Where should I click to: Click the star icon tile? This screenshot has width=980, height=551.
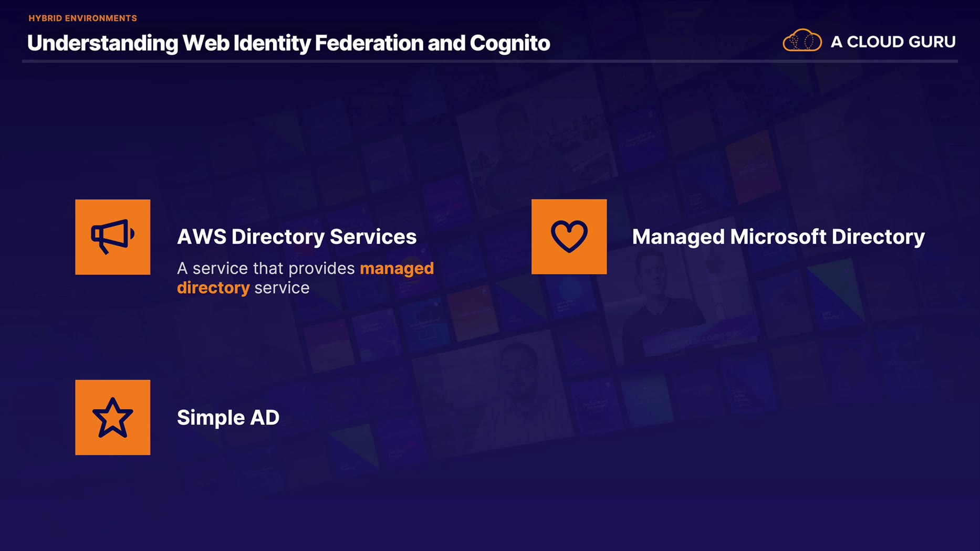pyautogui.click(x=112, y=417)
